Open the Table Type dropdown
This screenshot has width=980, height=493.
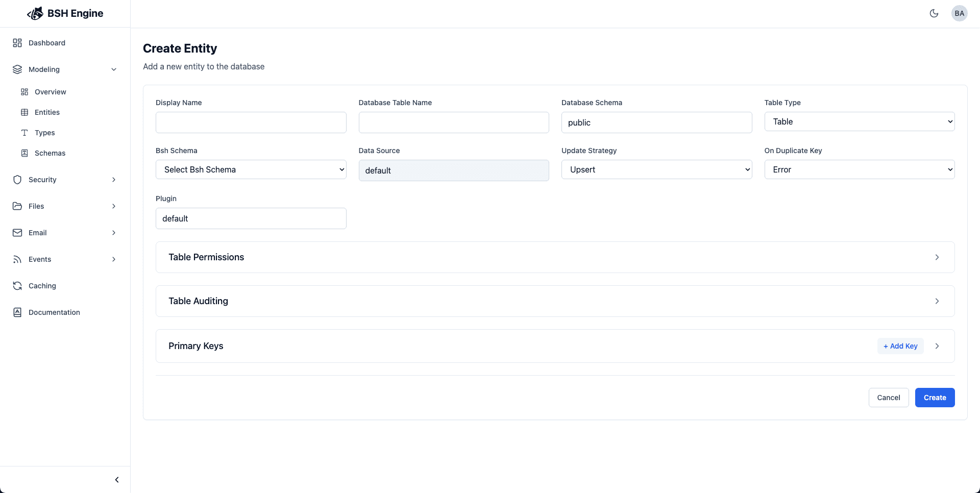tap(859, 121)
